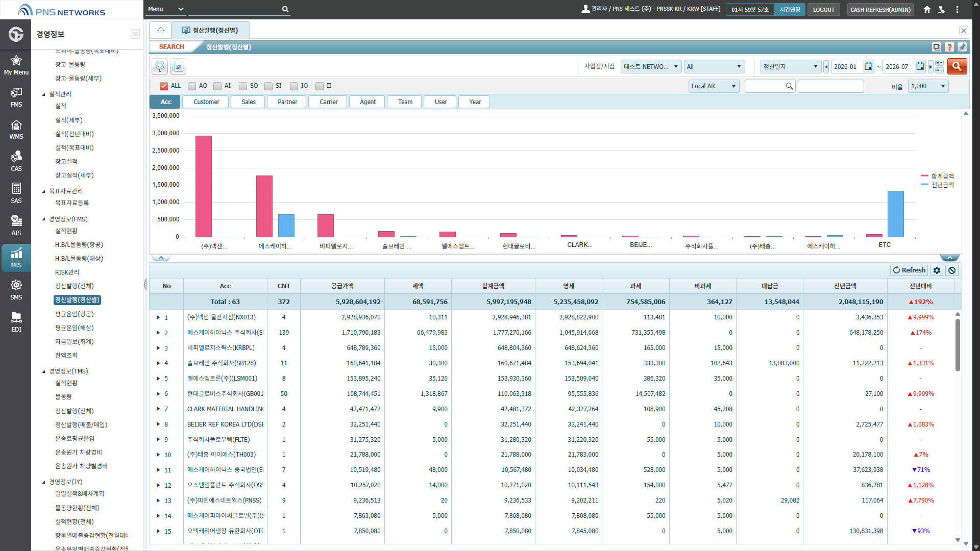Open the SAS calculator module icon
The height and width of the screenshot is (551, 980).
coord(16,193)
